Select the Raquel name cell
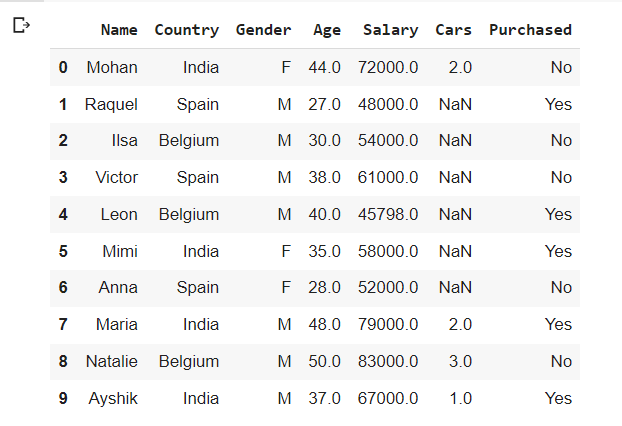 tap(111, 105)
